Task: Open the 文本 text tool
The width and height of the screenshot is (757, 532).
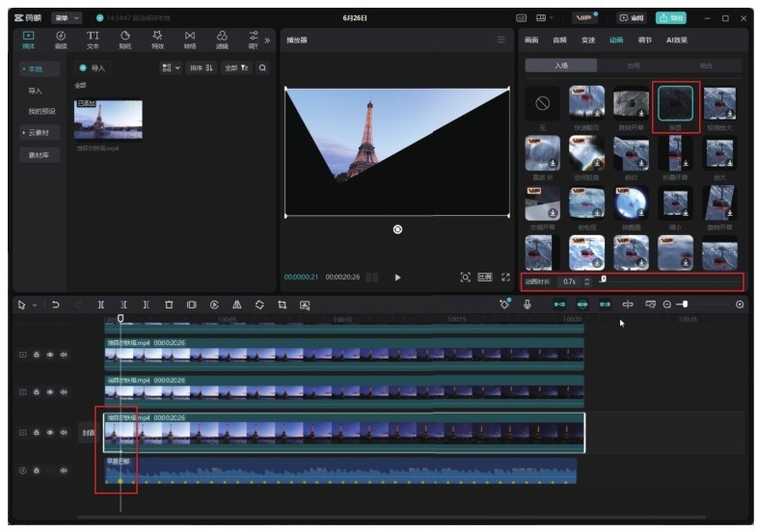Action: (93, 40)
